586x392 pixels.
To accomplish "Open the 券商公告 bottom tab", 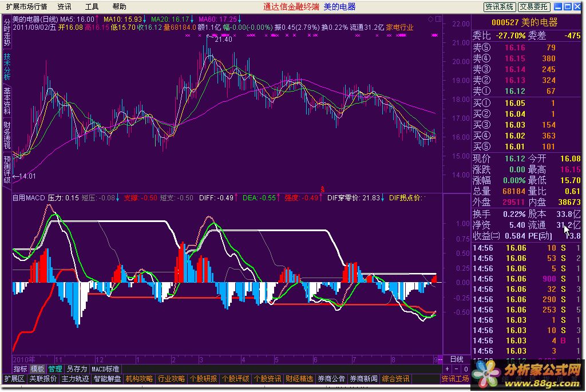I will coord(331,379).
